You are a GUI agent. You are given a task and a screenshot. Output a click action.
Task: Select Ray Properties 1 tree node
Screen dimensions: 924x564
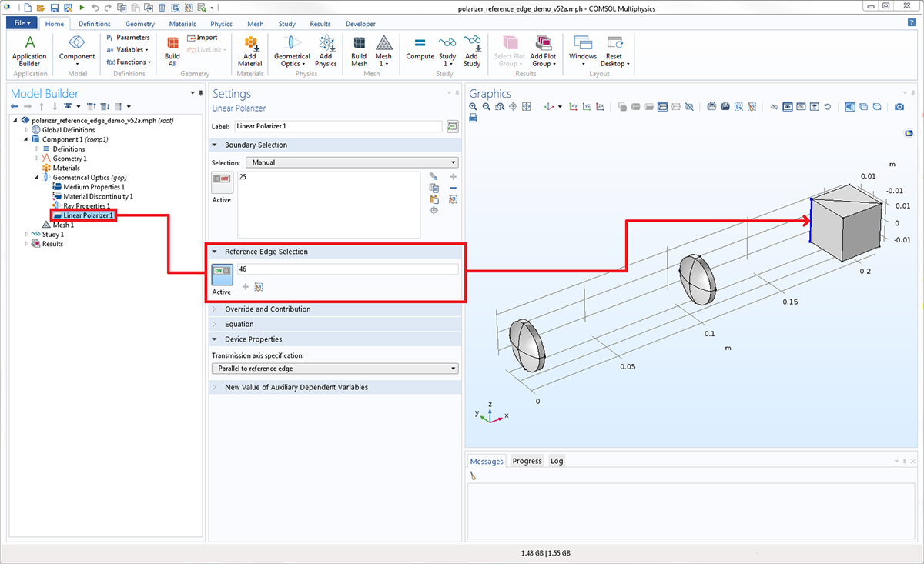tap(86, 206)
